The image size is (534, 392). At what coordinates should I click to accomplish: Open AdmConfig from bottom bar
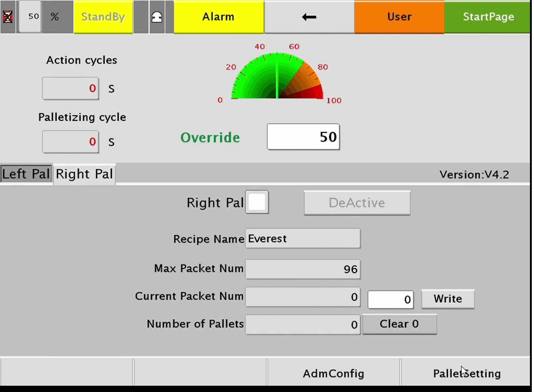pos(333,373)
